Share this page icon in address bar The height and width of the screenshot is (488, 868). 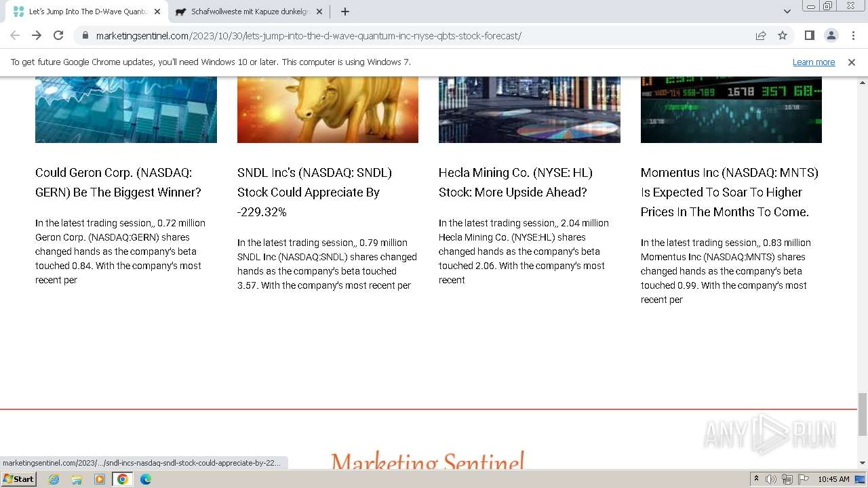click(761, 35)
